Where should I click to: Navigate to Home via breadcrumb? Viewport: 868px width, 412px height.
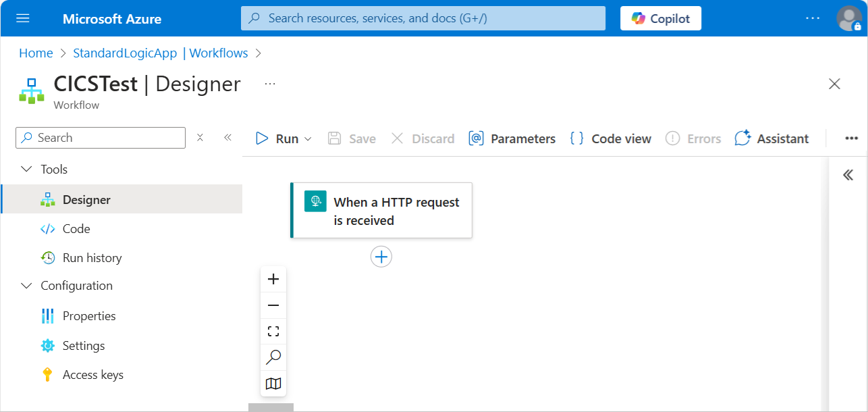pos(36,53)
